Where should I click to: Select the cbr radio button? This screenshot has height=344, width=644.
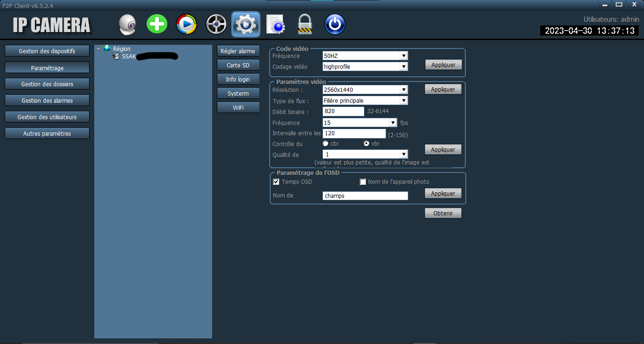click(x=325, y=144)
